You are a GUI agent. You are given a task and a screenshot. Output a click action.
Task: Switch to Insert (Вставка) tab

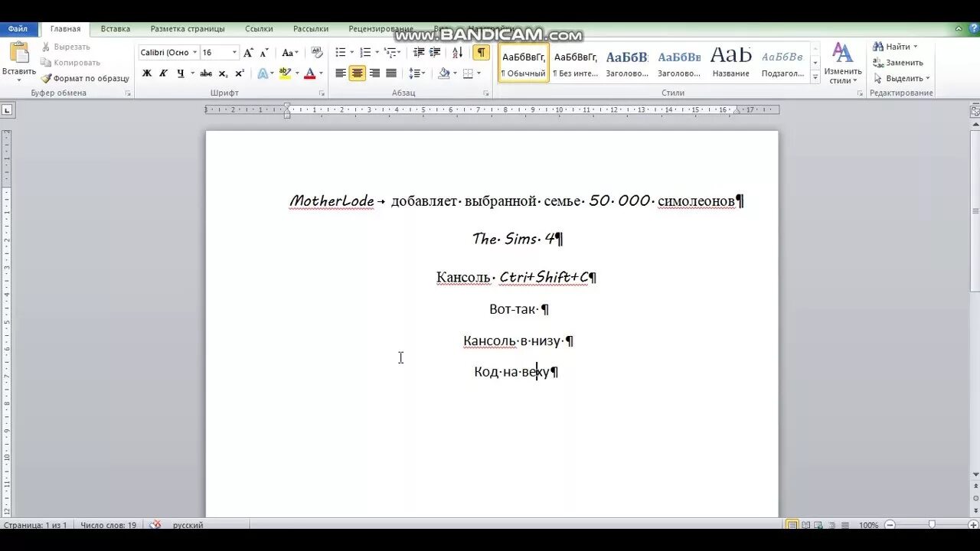click(x=116, y=29)
